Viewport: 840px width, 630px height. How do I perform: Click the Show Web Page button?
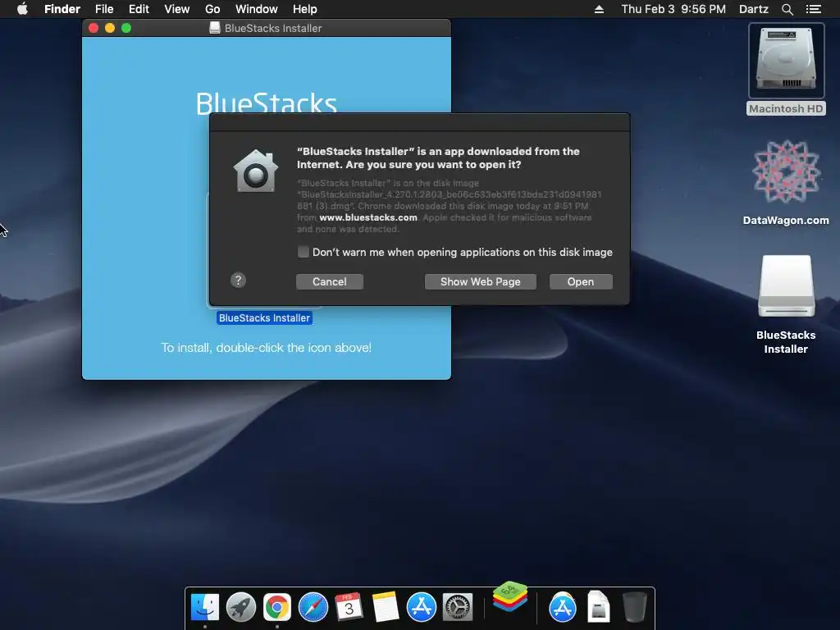(481, 282)
